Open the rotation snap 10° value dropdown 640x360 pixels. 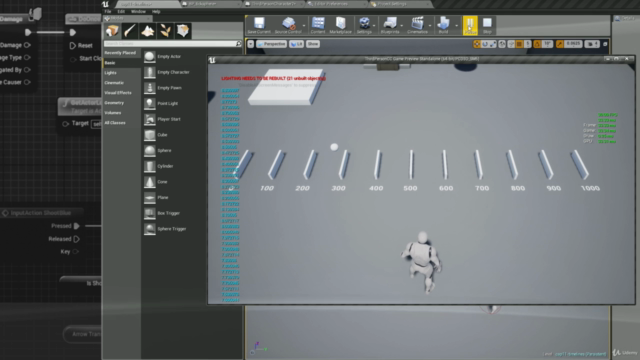pyautogui.click(x=547, y=44)
